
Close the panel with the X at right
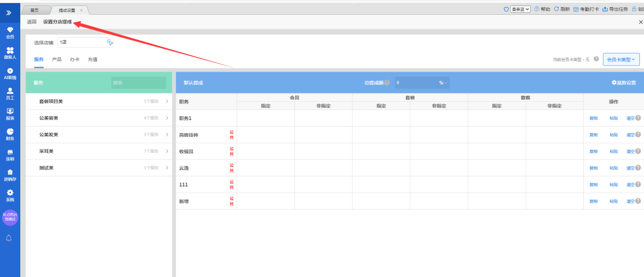click(640, 22)
